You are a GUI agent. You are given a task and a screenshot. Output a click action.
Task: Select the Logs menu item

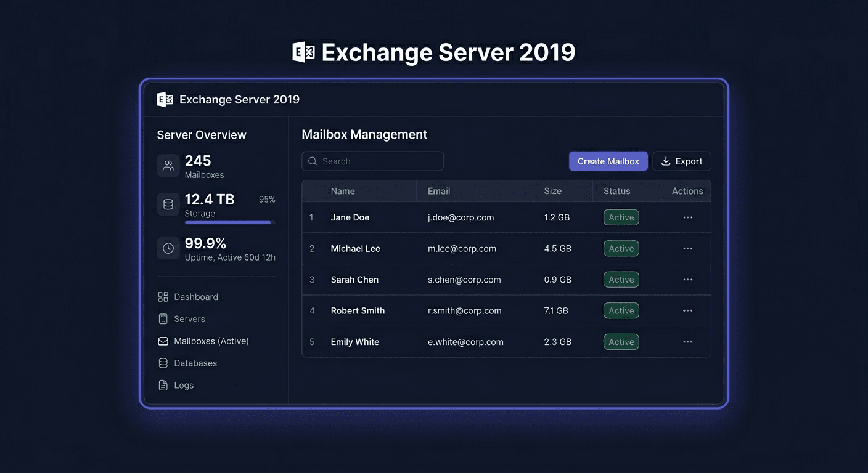182,385
